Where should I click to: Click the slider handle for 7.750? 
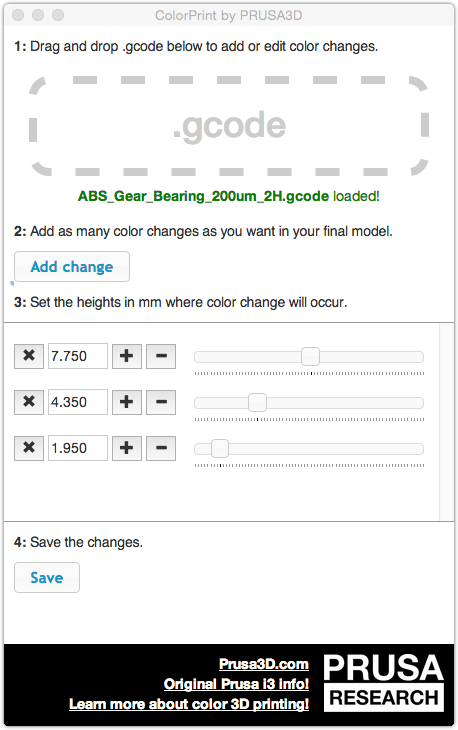[310, 357]
